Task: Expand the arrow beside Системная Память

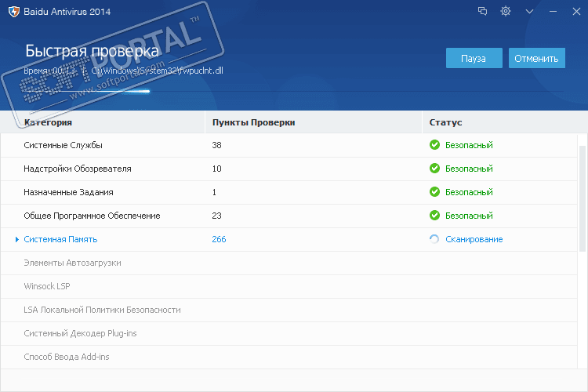Action: 17,239
